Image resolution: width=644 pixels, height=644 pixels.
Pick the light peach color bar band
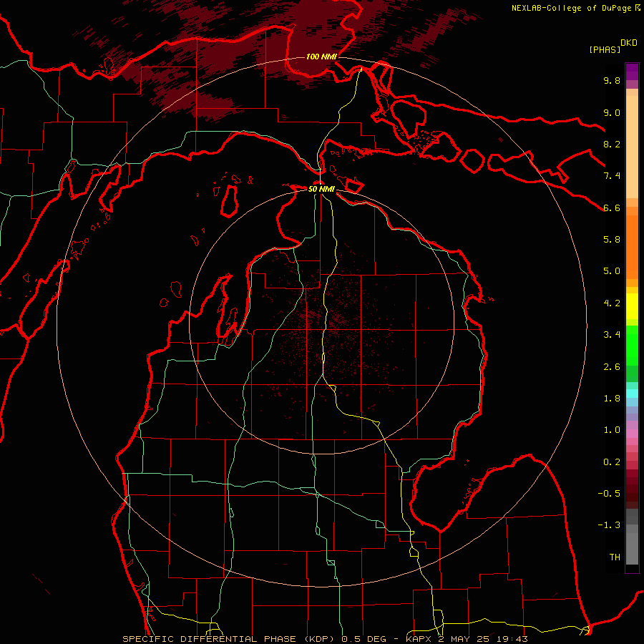[x=632, y=147]
